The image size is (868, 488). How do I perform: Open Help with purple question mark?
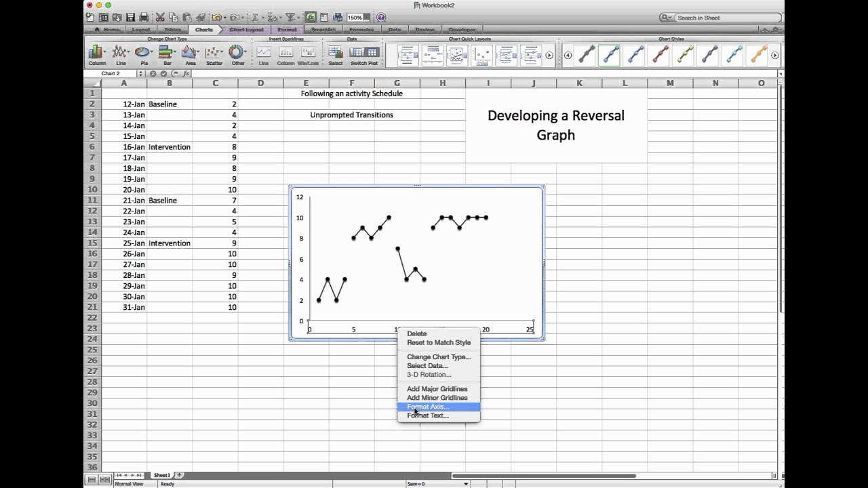click(x=381, y=18)
